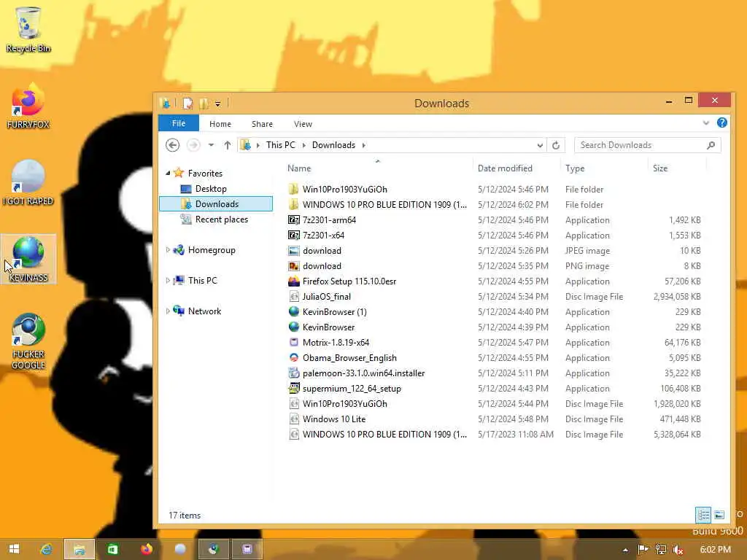This screenshot has height=560, width=747.
Task: Click the Action Center flag tray icon
Action: pos(643,550)
